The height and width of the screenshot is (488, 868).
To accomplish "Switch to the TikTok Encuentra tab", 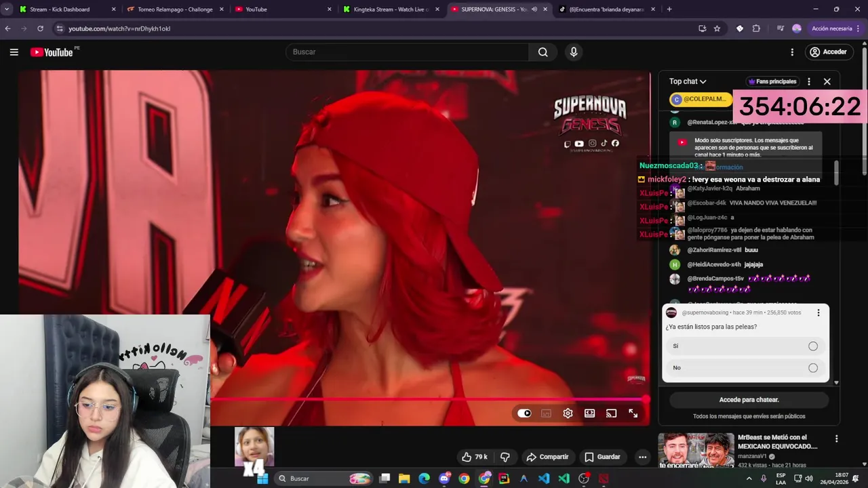I will point(606,9).
